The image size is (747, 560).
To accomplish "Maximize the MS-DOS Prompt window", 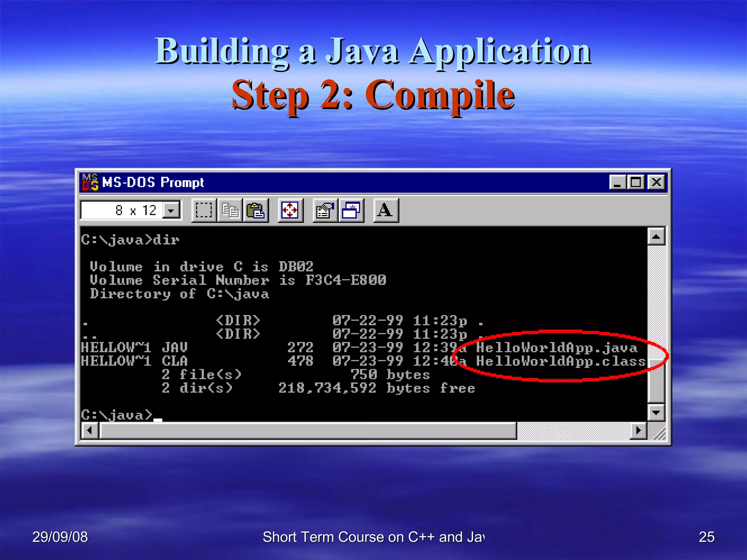I will tap(635, 182).
